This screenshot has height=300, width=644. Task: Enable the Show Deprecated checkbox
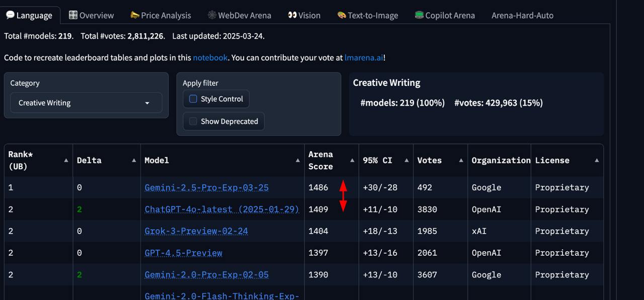pos(193,121)
